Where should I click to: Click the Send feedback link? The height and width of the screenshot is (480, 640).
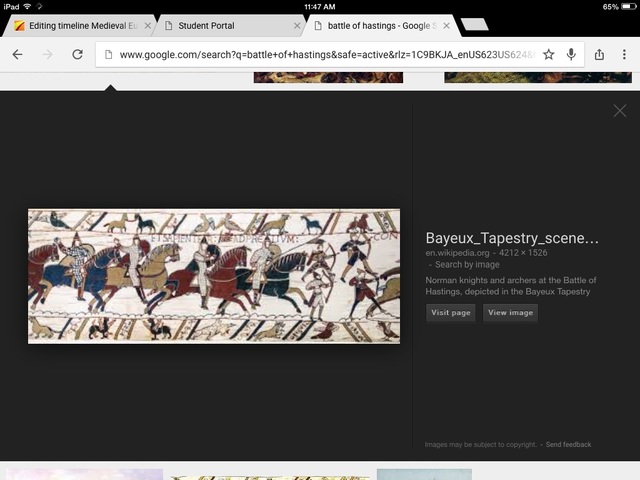[568, 444]
